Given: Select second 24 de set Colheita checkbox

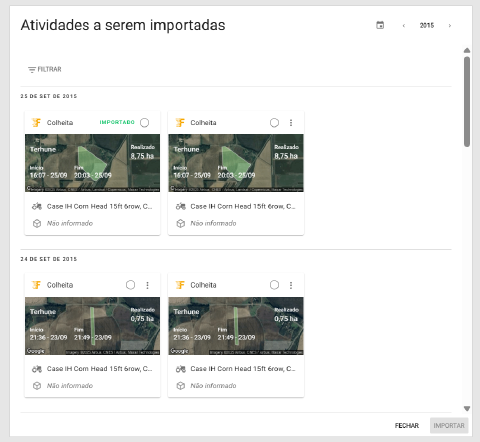Looking at the screenshot, I should click(x=274, y=285).
